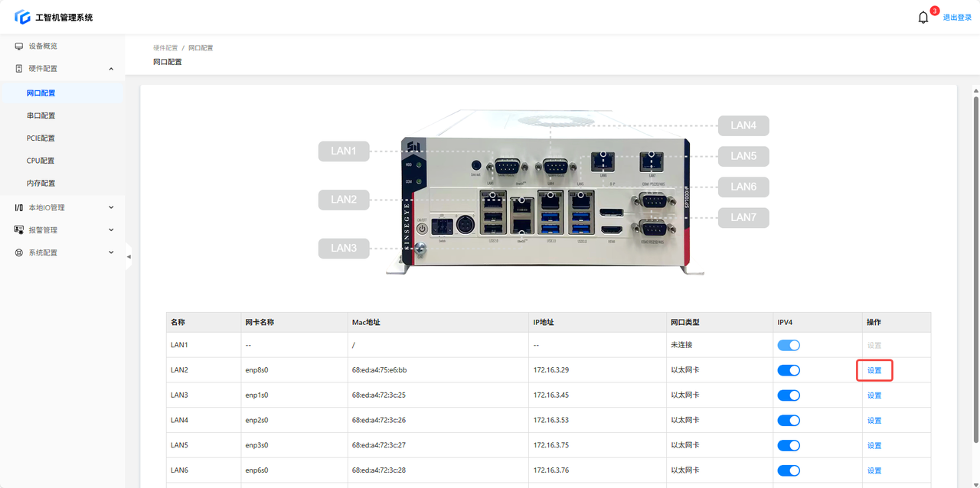The image size is (980, 488).
Task: Click the vertical page scrollbar
Action: pyautogui.click(x=975, y=268)
